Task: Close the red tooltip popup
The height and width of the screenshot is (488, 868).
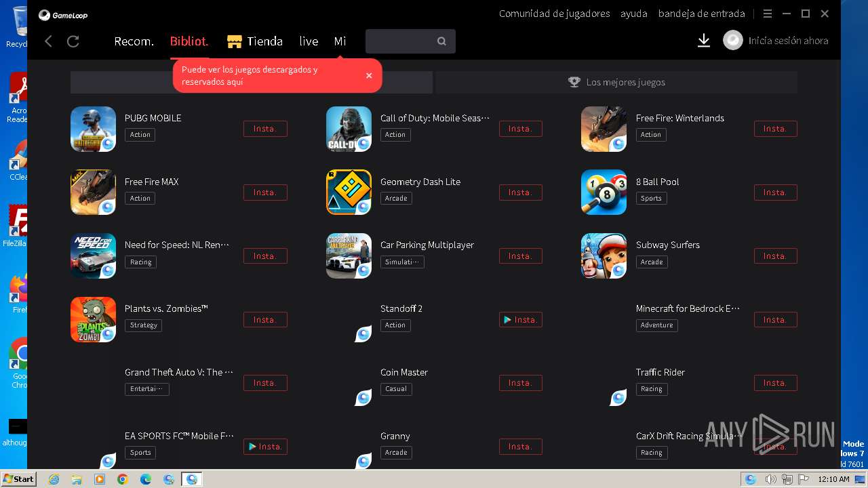Action: point(369,75)
